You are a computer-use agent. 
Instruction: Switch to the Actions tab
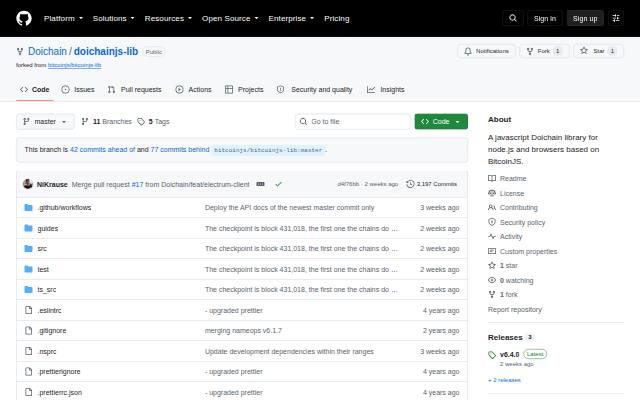(193, 89)
